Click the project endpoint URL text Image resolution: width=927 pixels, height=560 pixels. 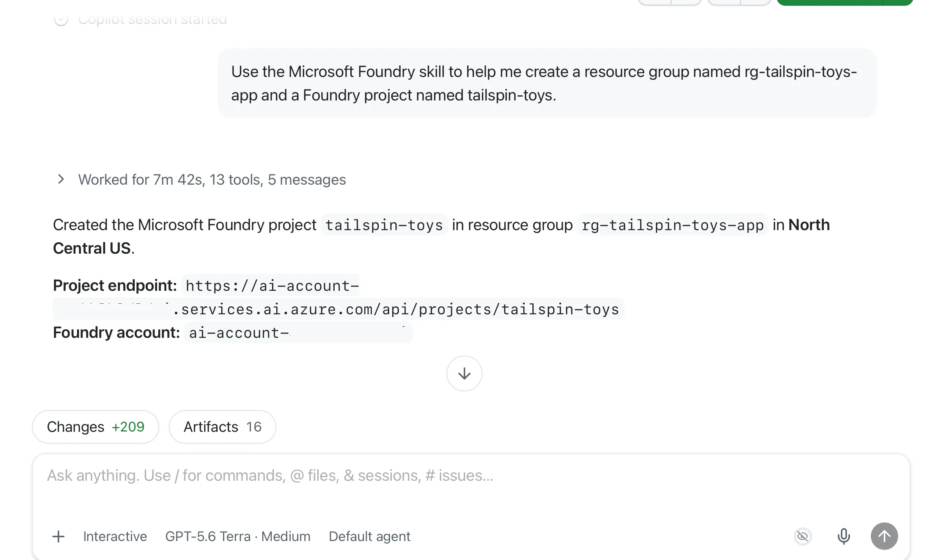click(338, 298)
